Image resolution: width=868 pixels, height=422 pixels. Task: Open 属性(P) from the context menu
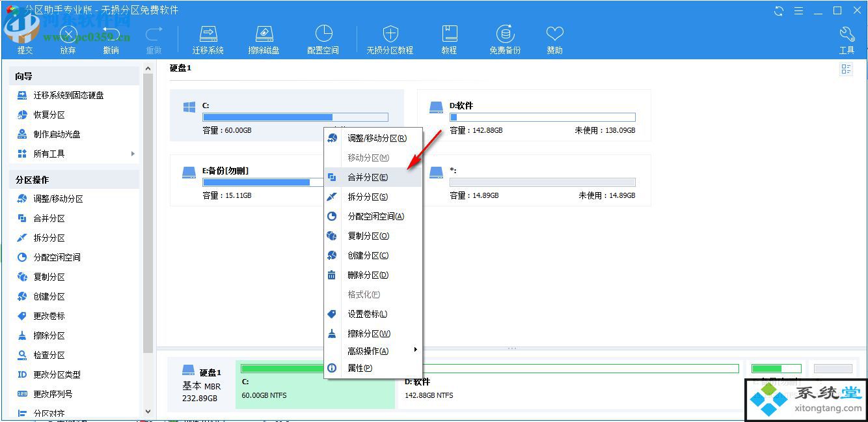(373, 368)
